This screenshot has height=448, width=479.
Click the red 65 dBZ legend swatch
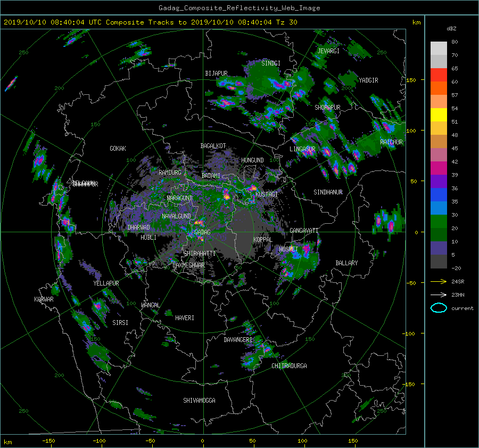(x=439, y=75)
